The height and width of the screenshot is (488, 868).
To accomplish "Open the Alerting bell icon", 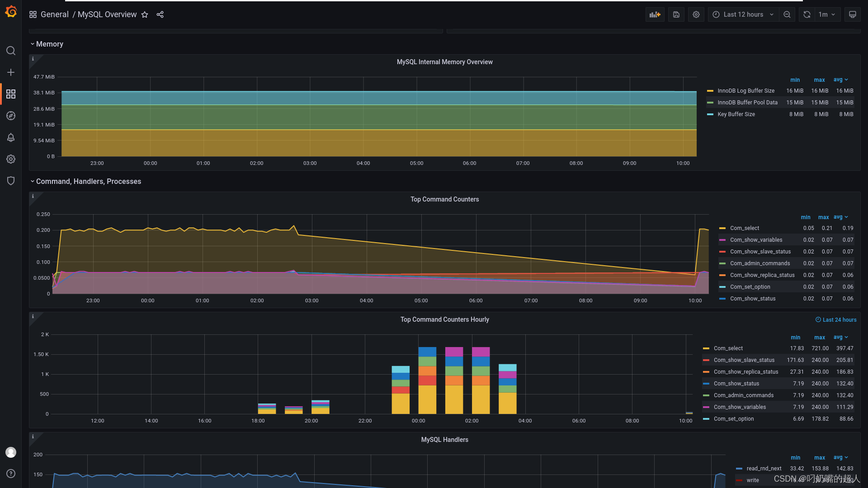I will coord(11,137).
